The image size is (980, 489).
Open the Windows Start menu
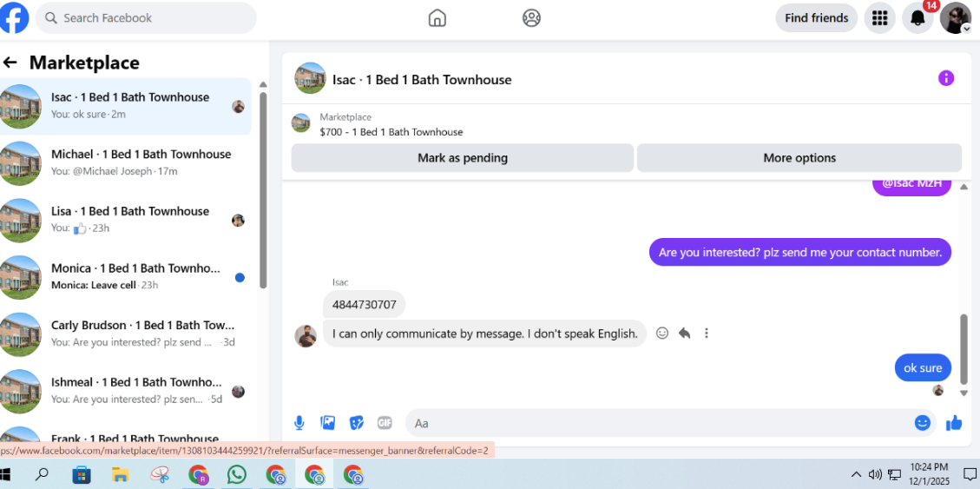coord(5,474)
